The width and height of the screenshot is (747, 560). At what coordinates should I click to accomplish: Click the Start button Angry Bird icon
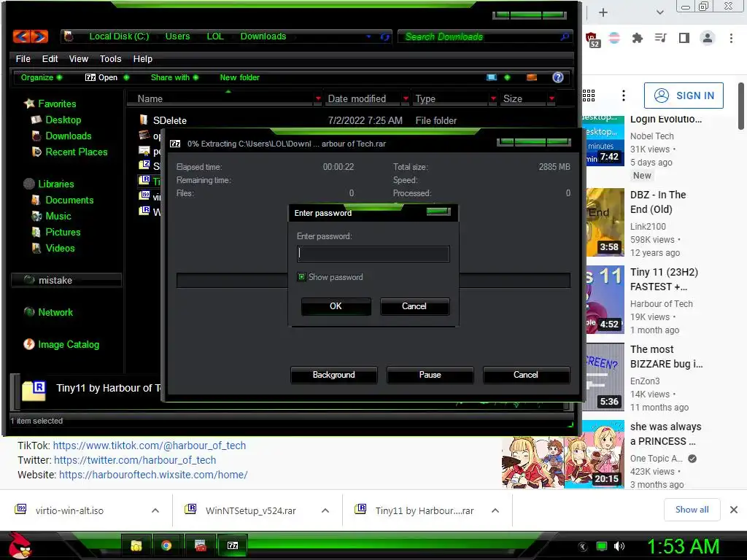click(20, 545)
